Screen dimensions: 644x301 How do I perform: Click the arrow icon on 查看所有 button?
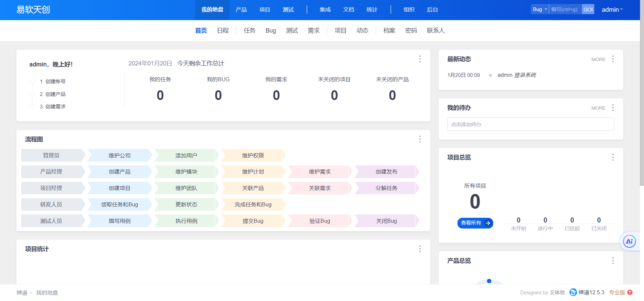pos(488,223)
